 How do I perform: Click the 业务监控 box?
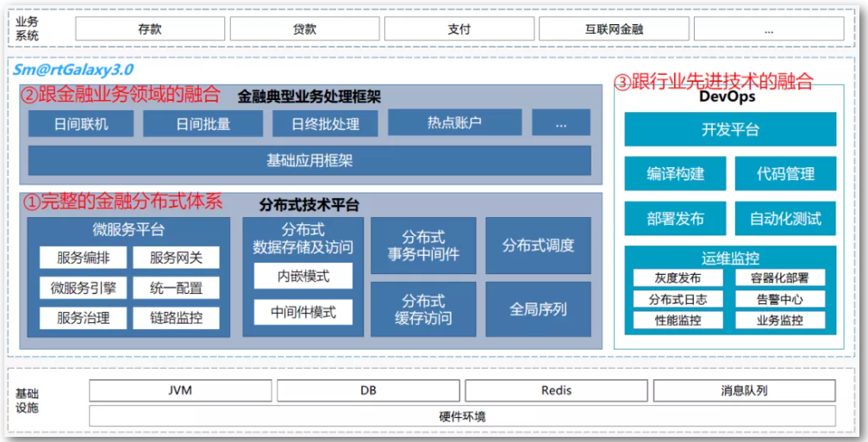780,321
